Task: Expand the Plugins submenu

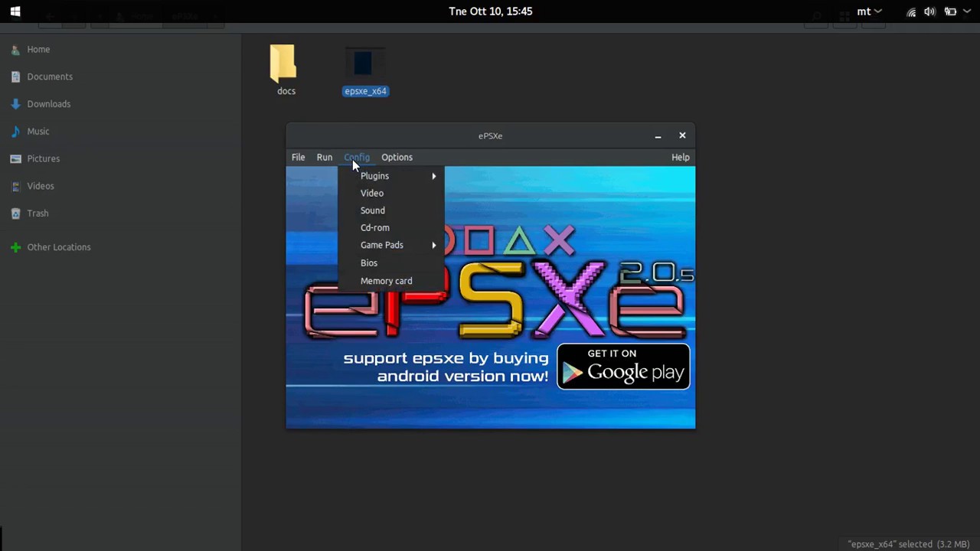Action: point(391,176)
